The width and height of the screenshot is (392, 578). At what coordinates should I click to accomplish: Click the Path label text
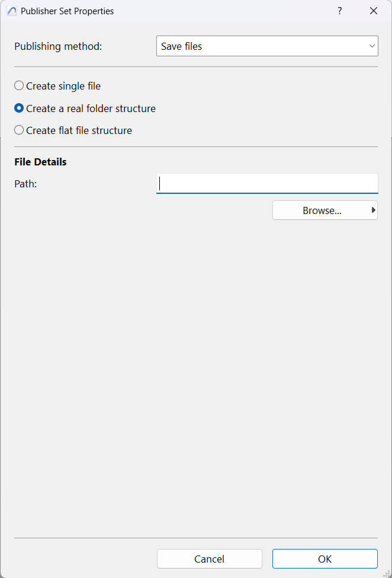point(25,184)
